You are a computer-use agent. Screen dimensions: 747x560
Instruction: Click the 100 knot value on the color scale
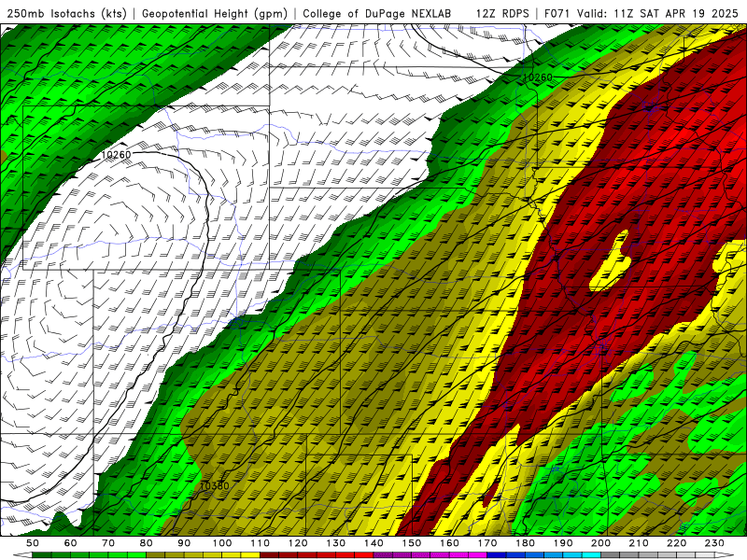tap(222, 543)
